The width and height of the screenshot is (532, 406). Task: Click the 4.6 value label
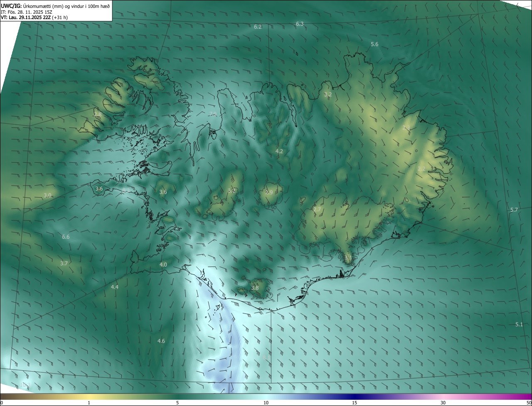tap(161, 341)
